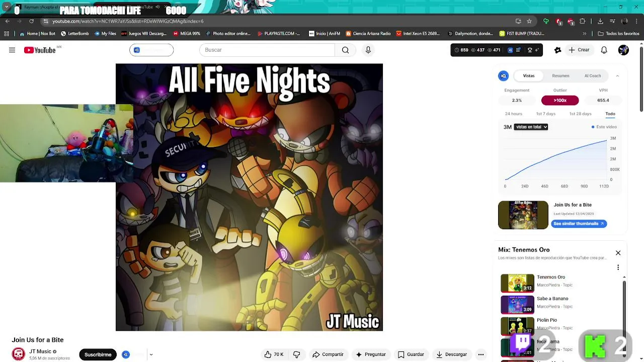The image size is (644, 362).
Task: Click the Crear button
Action: [579, 50]
